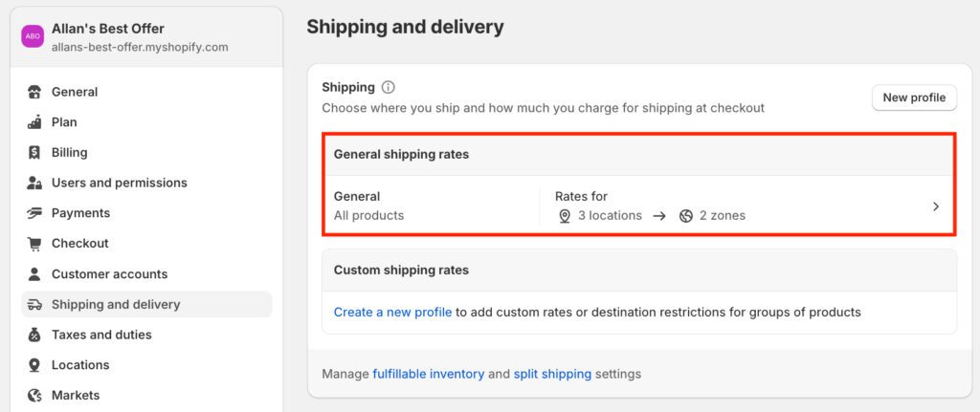Go to Locations settings page
This screenshot has width=980, height=412.
coord(80,365)
